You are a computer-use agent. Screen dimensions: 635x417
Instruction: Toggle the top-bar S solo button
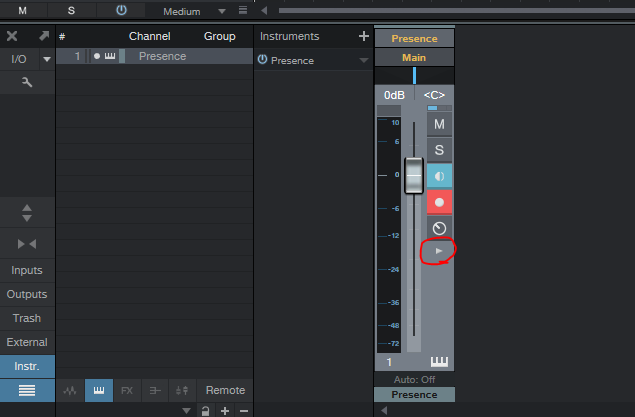click(71, 11)
